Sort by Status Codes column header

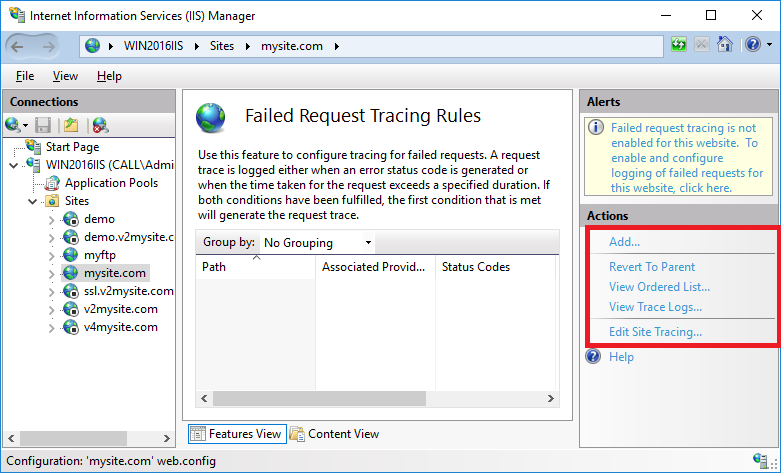[x=495, y=267]
